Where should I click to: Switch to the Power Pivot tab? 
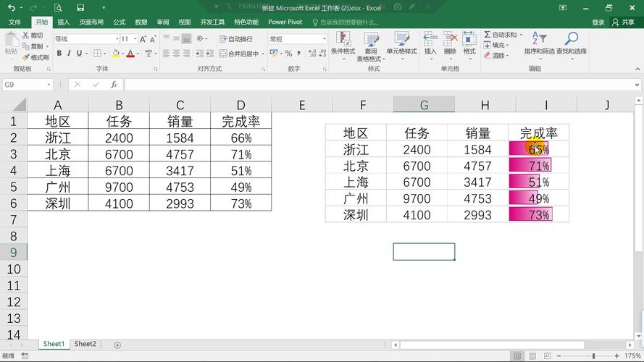coord(285,22)
